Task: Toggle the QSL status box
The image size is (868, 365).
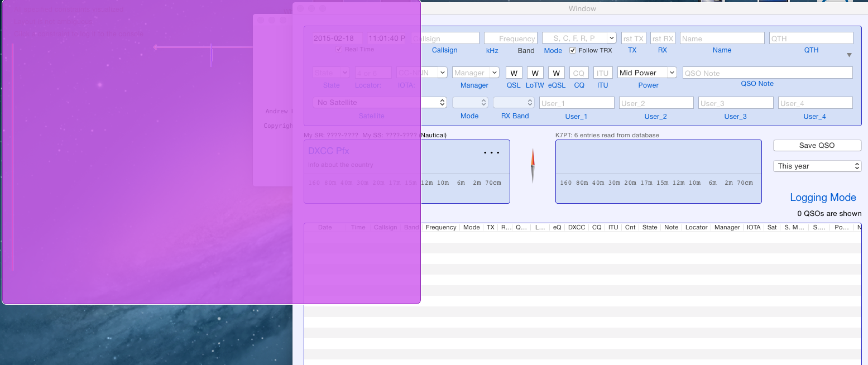Action: point(514,73)
